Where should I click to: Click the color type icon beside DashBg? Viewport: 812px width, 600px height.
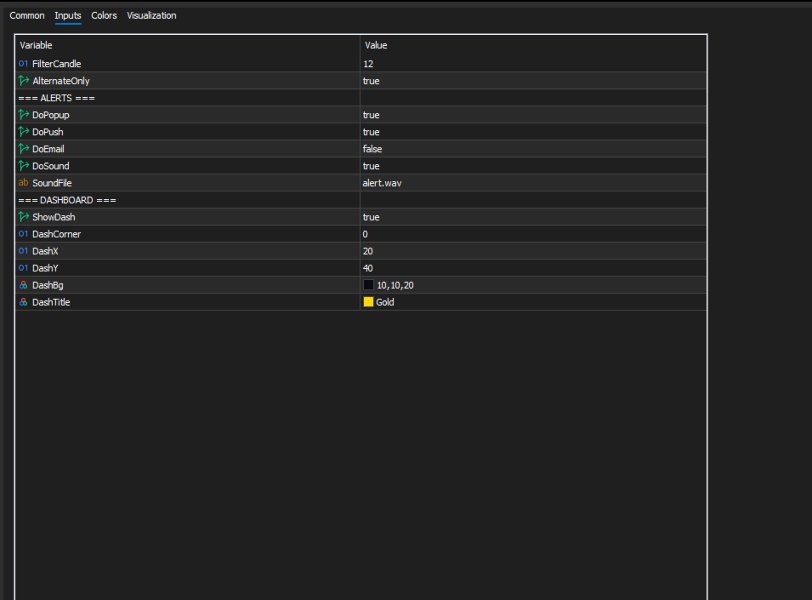pyautogui.click(x=22, y=284)
